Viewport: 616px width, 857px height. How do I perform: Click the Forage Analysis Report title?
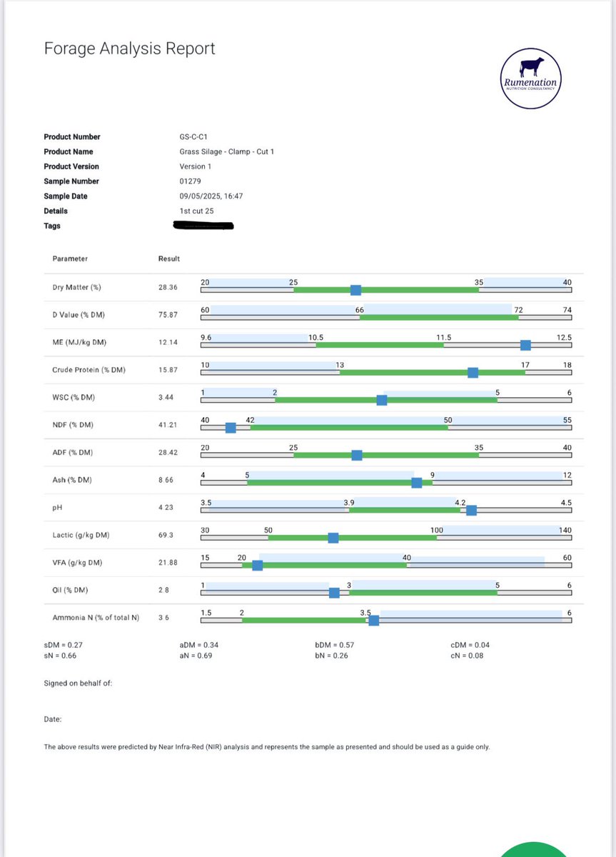point(129,49)
